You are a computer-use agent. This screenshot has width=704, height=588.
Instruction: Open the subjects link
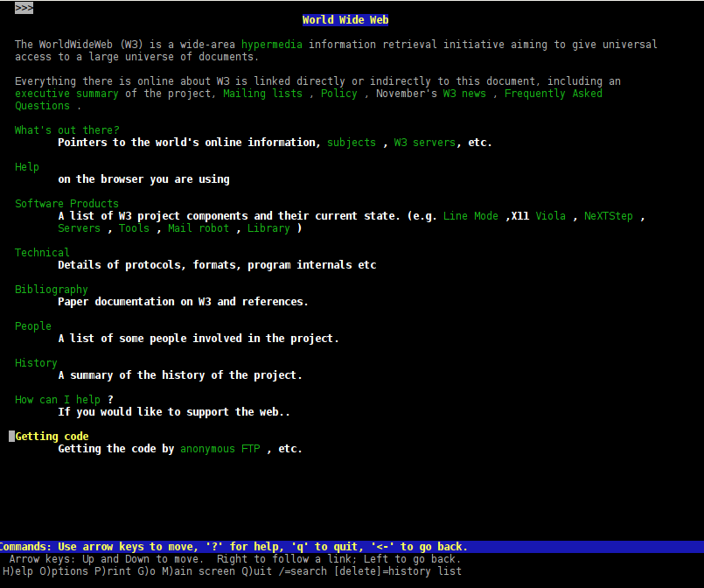pos(351,143)
